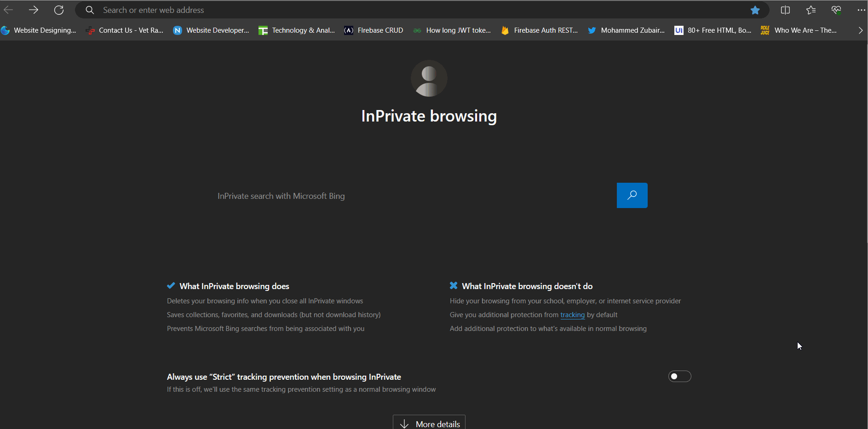868x429 pixels.
Task: Open the Contact Us - Vet Ra... bookmark
Action: pyautogui.click(x=125, y=30)
